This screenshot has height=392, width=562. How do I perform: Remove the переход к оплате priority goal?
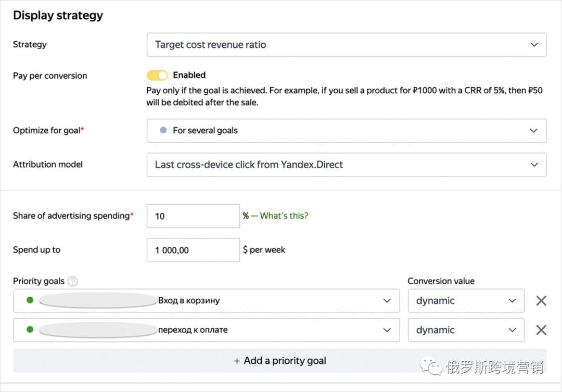[541, 330]
